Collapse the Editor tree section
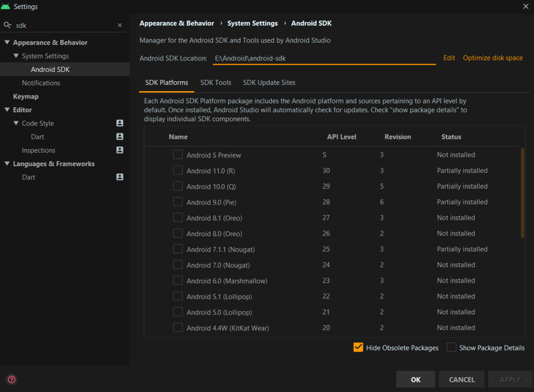 pos(7,110)
